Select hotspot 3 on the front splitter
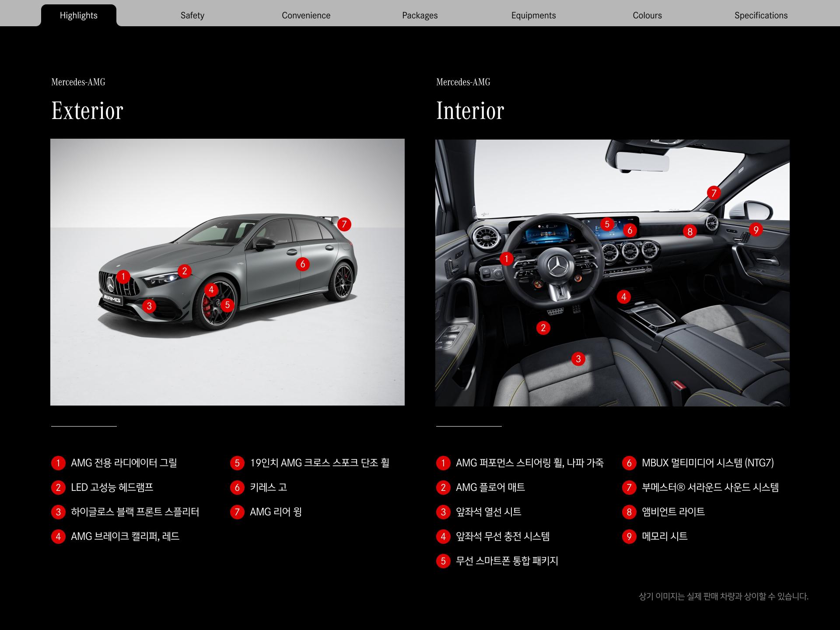 149,306
